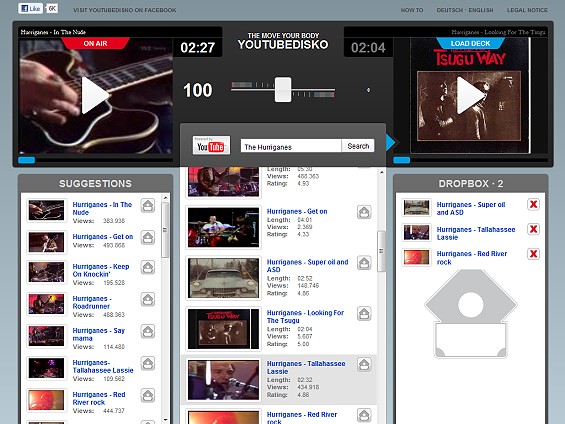The image size is (565, 424).
Task: Add suggestion Red River rock to dropbox
Action: (x=148, y=396)
